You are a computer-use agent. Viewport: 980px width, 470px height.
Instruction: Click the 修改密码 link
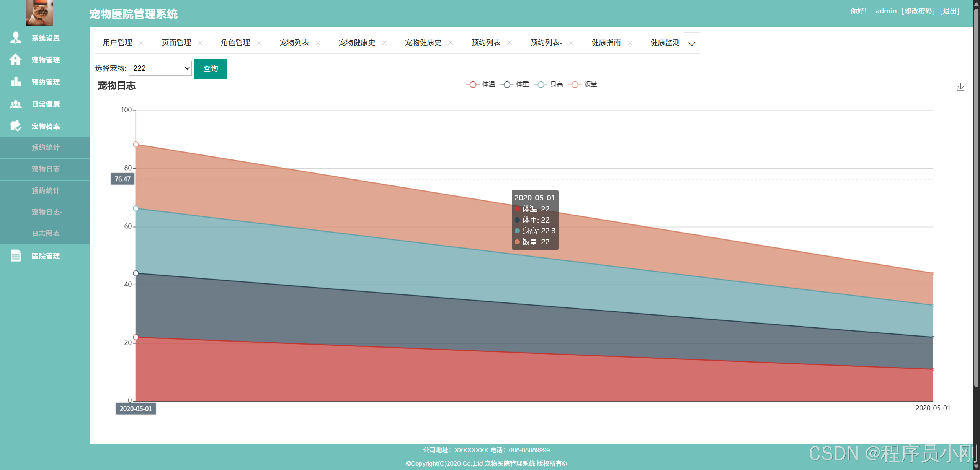[918, 11]
